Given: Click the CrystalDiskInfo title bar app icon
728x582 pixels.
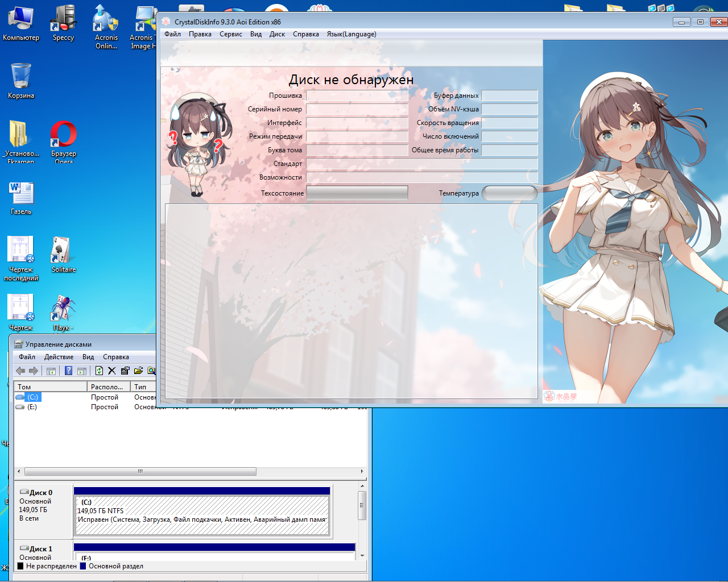Looking at the screenshot, I should coord(166,22).
